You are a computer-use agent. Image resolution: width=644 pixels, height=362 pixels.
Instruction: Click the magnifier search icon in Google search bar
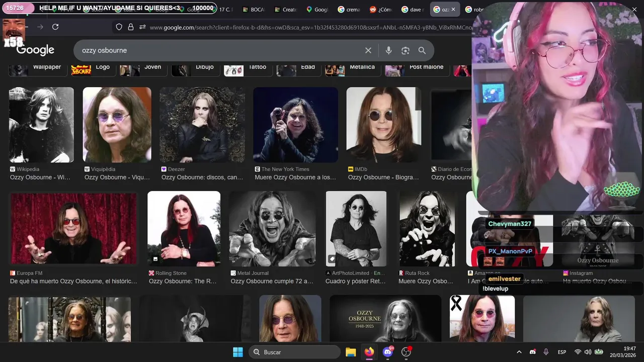point(422,50)
